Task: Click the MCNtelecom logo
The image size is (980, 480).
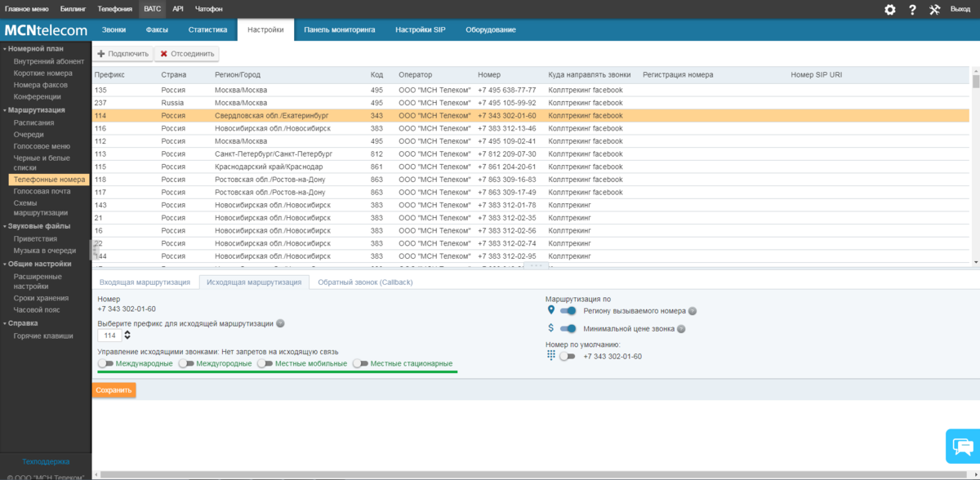Action: (46, 30)
